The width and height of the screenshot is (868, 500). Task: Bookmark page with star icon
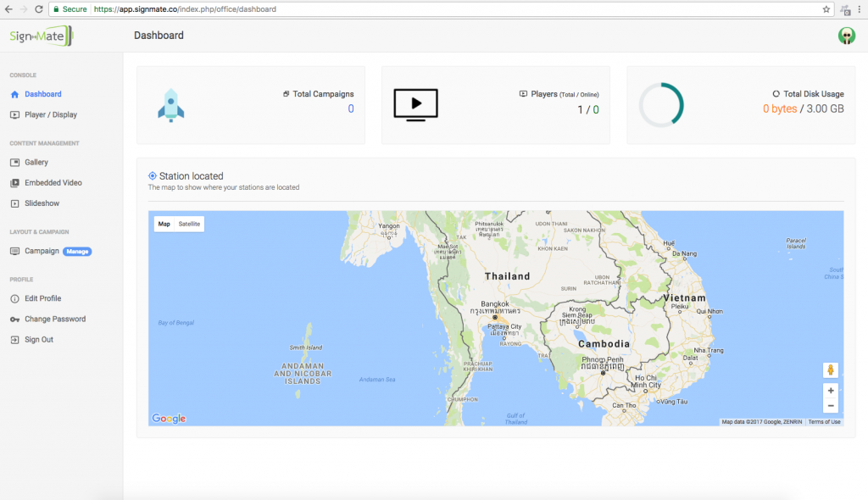(x=826, y=8)
